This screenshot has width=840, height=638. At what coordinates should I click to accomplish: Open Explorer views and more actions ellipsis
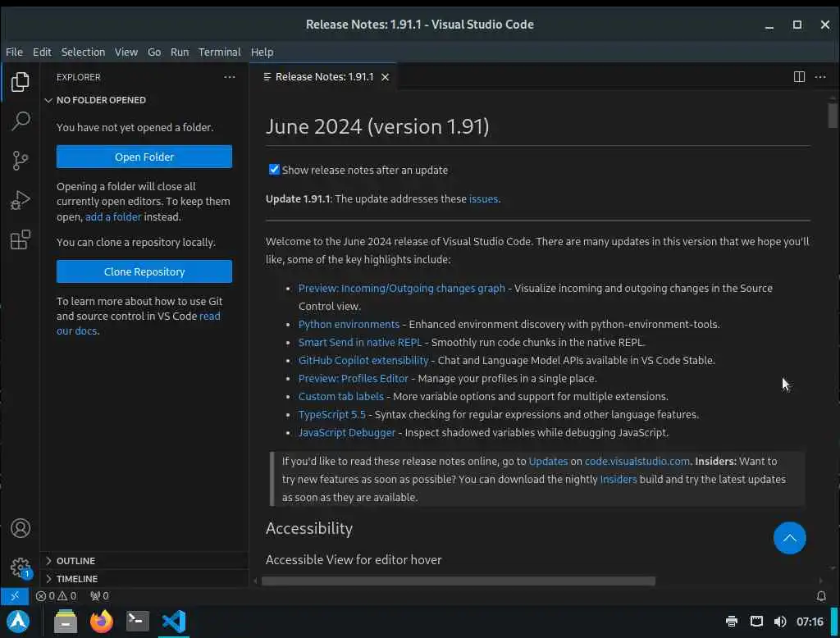(x=230, y=77)
